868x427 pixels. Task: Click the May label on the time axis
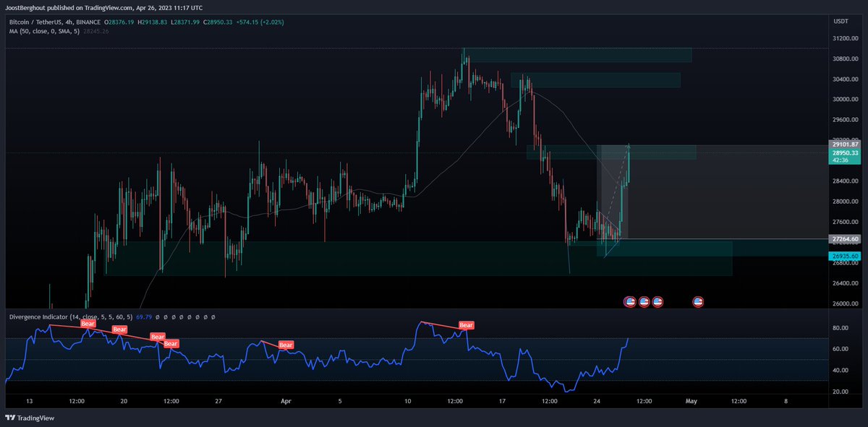(x=691, y=402)
